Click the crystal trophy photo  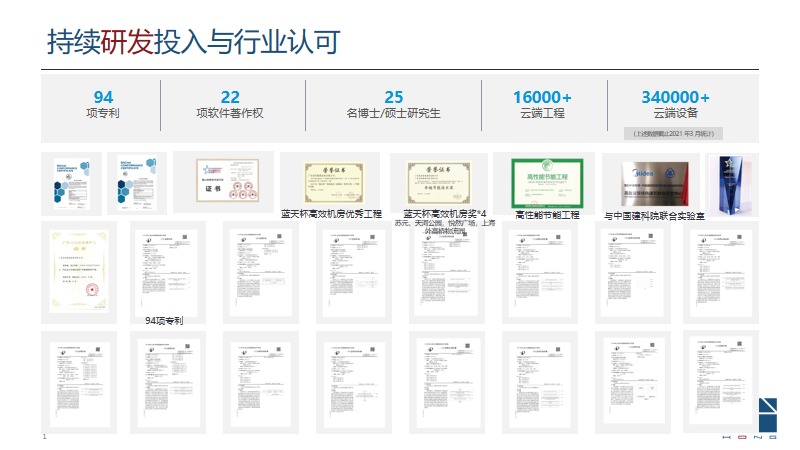tap(733, 183)
